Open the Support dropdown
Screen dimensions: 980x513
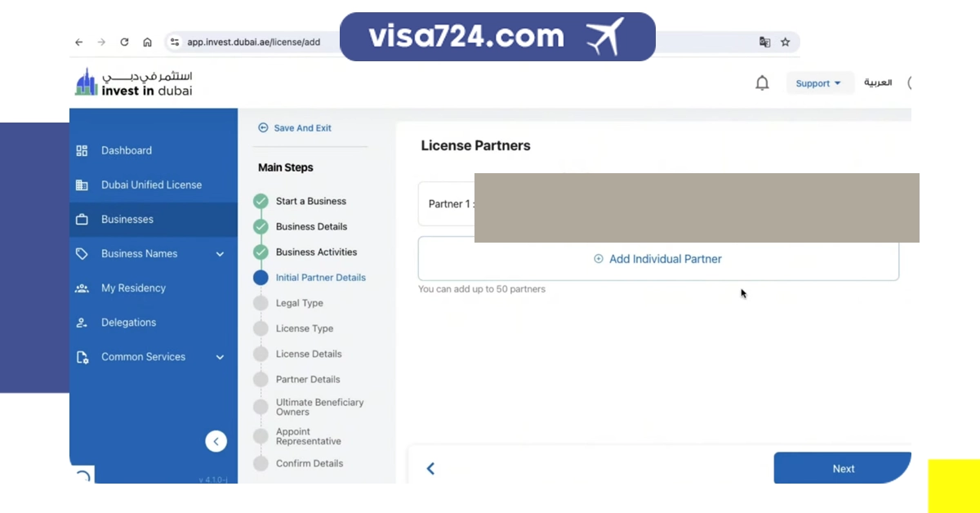[x=819, y=83]
